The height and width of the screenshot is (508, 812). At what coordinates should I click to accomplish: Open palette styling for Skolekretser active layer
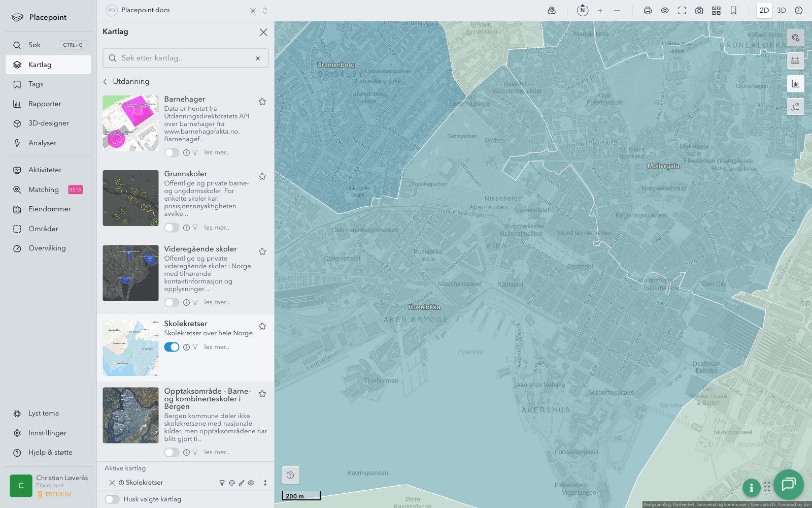[232, 483]
